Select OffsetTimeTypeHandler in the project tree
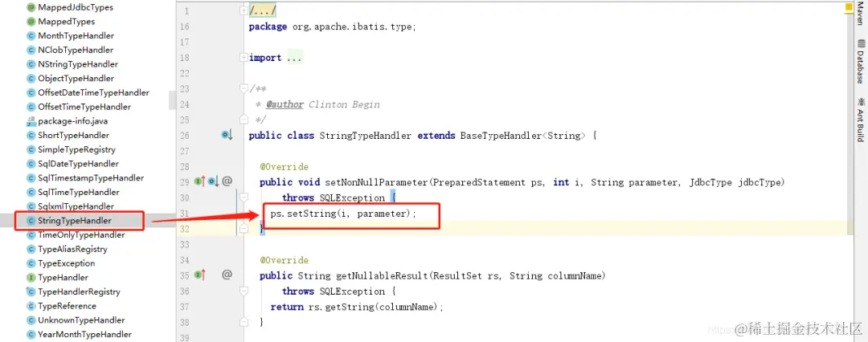 [84, 107]
